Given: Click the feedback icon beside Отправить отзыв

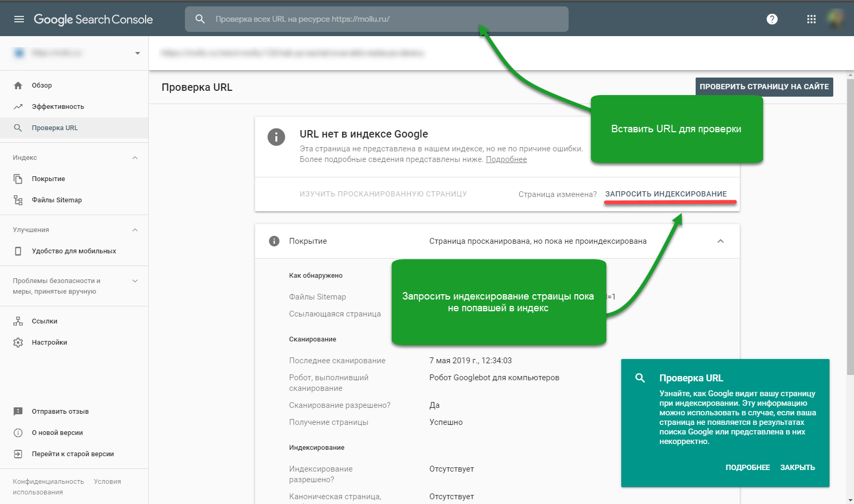Looking at the screenshot, I should click(x=18, y=412).
